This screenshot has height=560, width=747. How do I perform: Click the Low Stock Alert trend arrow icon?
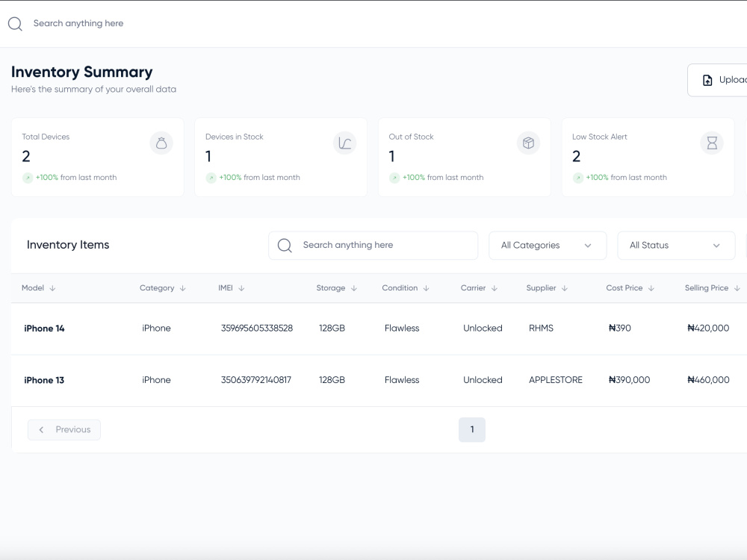(x=578, y=178)
